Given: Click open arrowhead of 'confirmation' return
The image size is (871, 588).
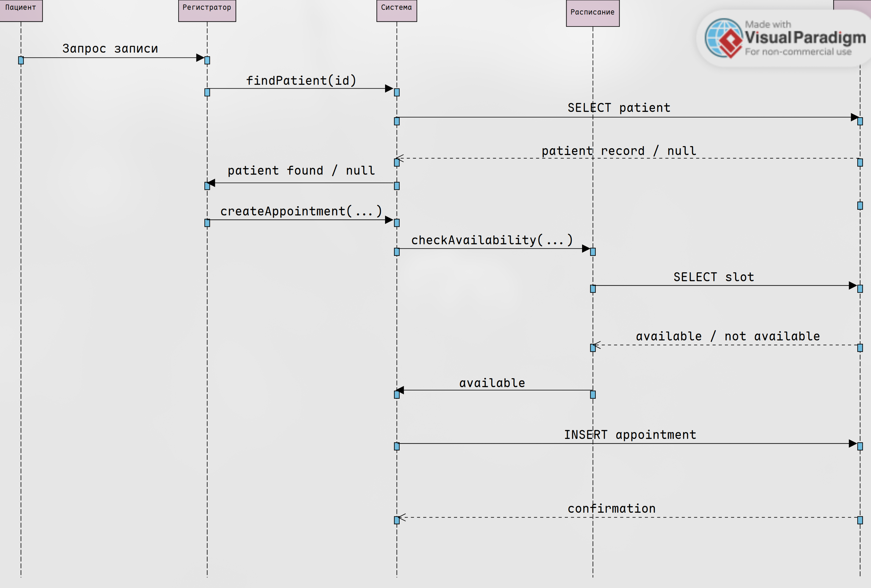Looking at the screenshot, I should point(401,517).
